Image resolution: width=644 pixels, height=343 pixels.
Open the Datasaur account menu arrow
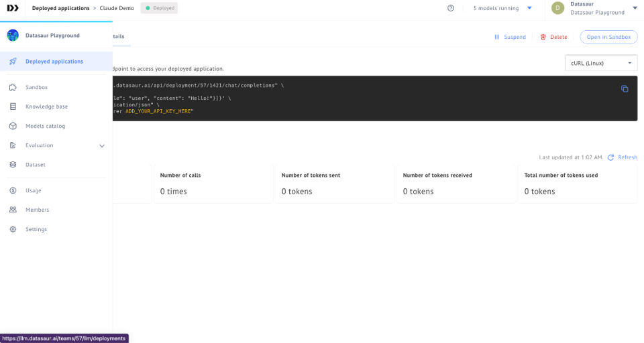635,8
